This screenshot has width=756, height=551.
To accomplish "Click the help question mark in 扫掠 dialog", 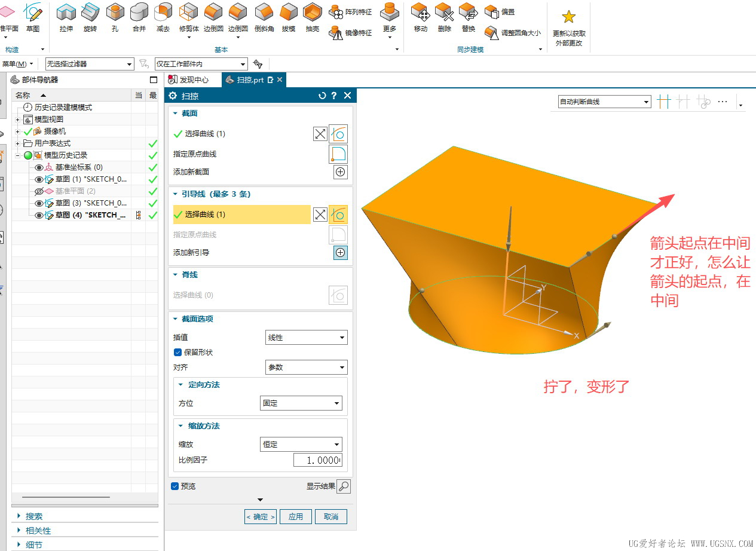I will 334,96.
